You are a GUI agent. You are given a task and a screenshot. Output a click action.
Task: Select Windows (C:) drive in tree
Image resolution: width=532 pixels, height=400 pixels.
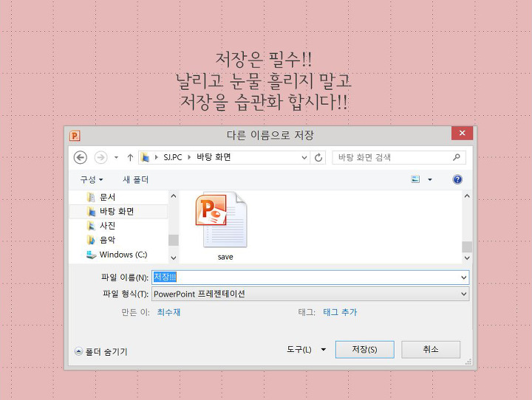pos(123,255)
